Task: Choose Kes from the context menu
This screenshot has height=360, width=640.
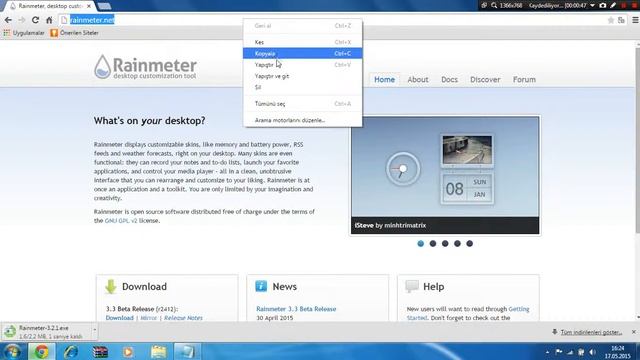Action: tap(302, 42)
